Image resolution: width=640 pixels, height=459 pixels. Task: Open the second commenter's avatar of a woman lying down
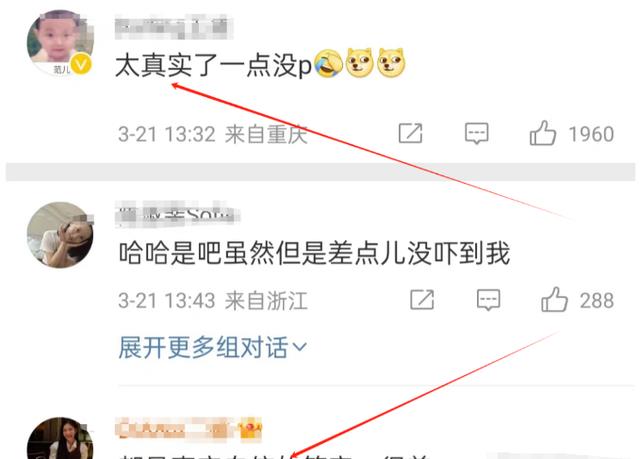[60, 235]
